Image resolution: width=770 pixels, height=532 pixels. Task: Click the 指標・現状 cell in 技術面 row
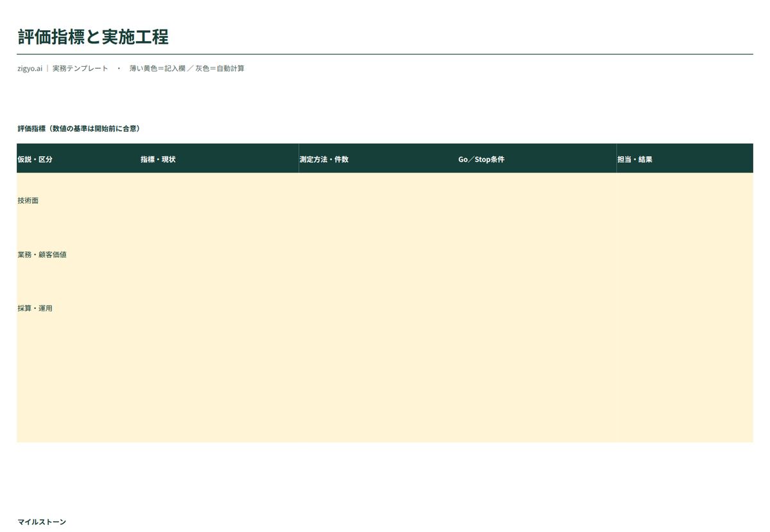click(x=219, y=200)
